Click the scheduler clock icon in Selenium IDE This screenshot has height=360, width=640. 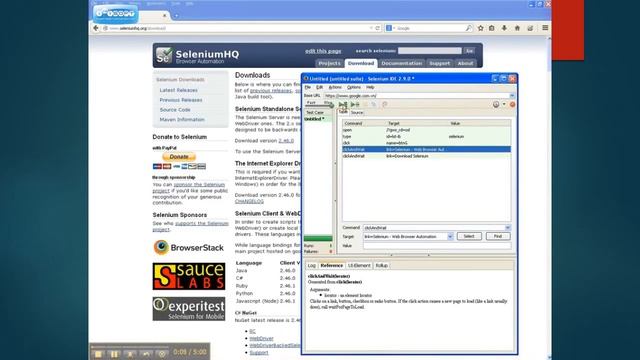click(496, 104)
